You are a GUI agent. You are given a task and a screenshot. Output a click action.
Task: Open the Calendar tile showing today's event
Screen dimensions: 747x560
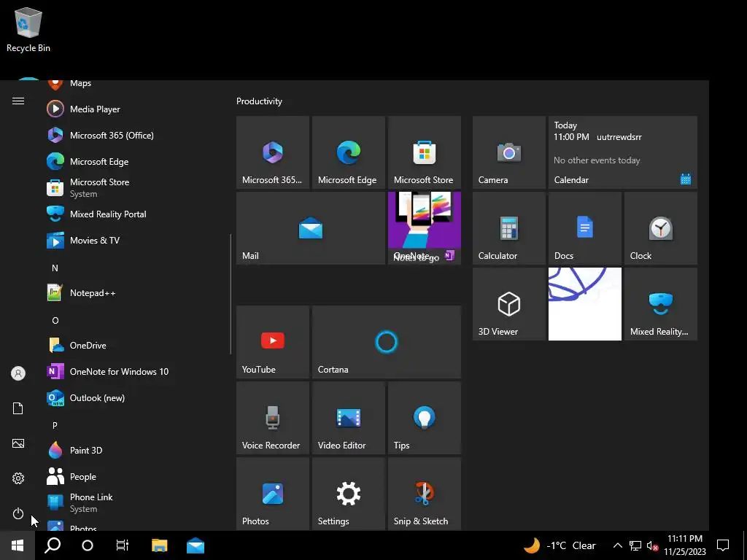tap(623, 152)
